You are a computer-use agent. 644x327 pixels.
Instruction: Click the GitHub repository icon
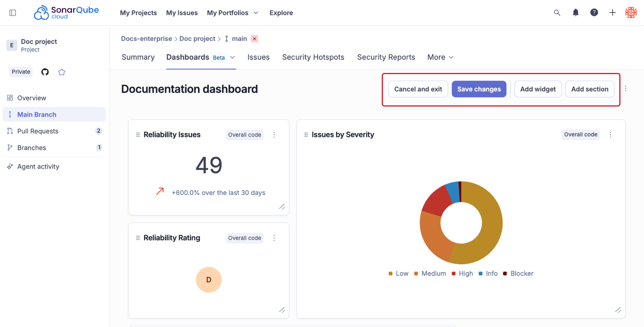click(x=45, y=72)
